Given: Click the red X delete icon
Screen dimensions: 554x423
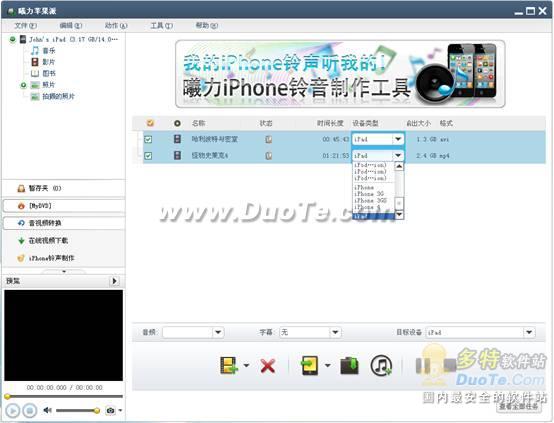Looking at the screenshot, I should pos(267,366).
